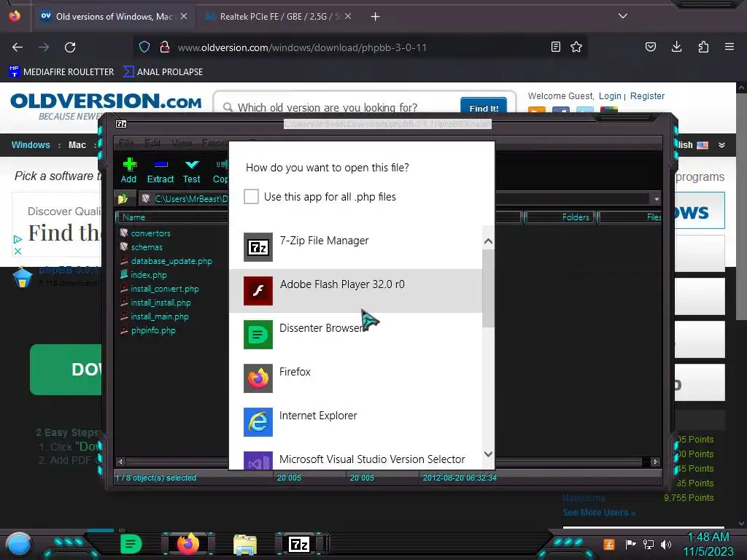Choose Adobe Flash Player 32.0 r0
This screenshot has width=747, height=560.
(355, 291)
